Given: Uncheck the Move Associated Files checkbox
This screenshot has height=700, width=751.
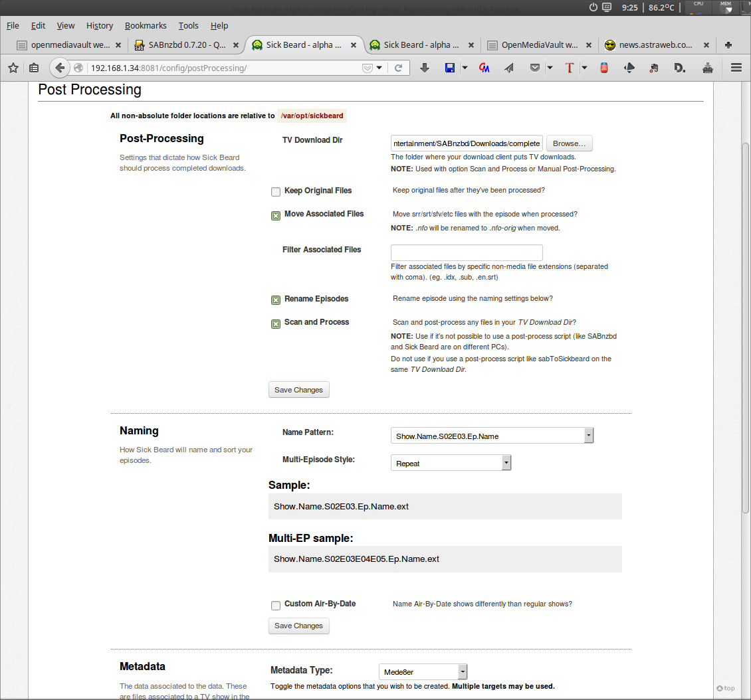Looking at the screenshot, I should [276, 215].
